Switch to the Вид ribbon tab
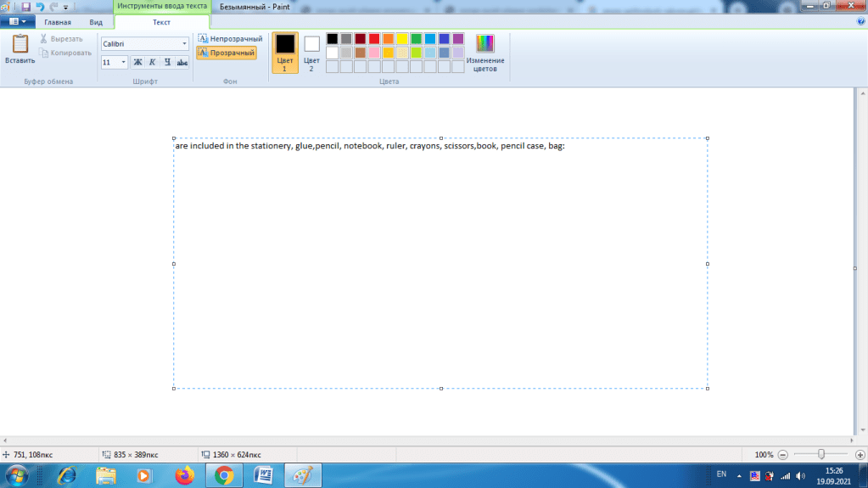Image resolution: width=868 pixels, height=488 pixels. click(97, 22)
